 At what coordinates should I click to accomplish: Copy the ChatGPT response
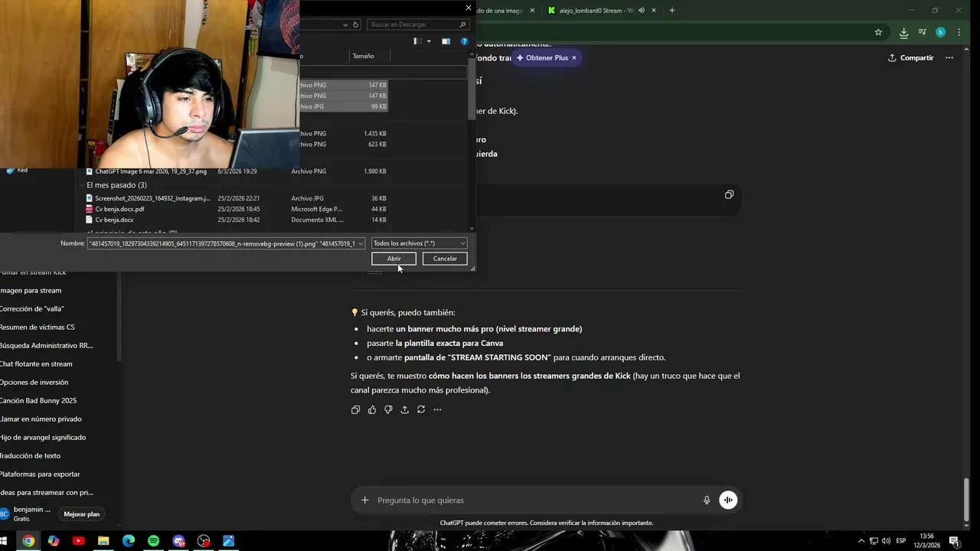355,409
